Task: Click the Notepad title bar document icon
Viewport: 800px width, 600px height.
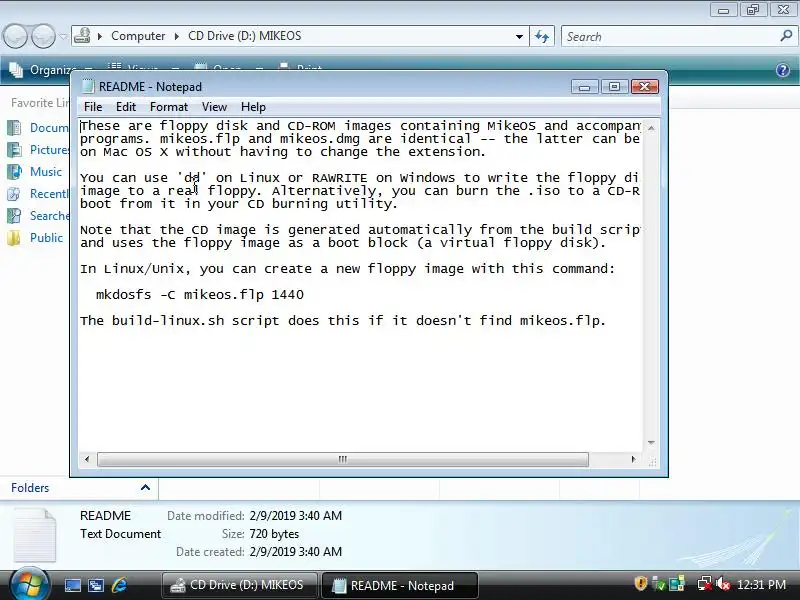Action: (x=88, y=86)
